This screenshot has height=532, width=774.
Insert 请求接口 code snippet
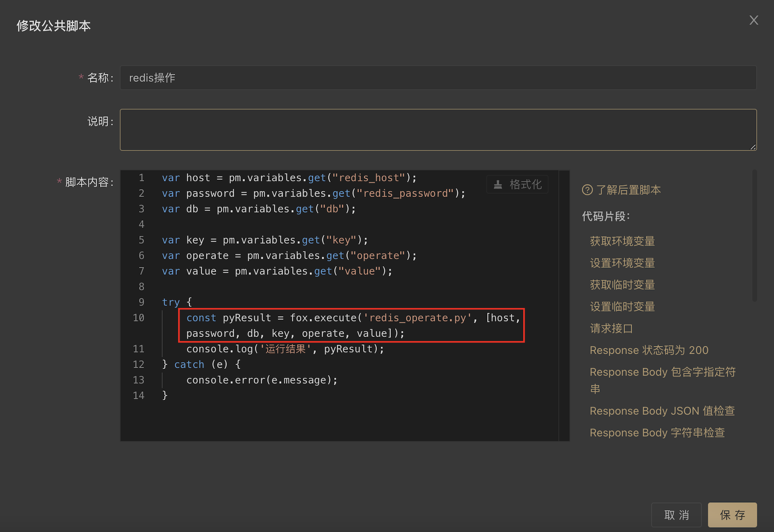pyautogui.click(x=611, y=328)
